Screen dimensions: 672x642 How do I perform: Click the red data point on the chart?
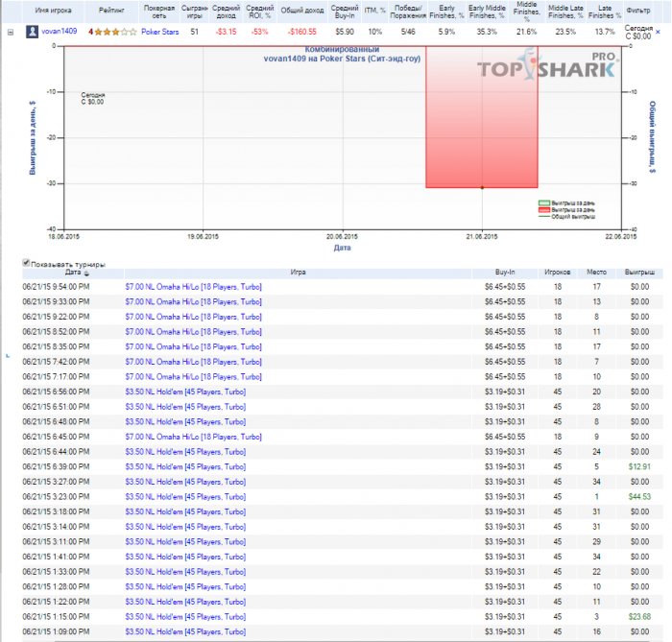coord(482,188)
